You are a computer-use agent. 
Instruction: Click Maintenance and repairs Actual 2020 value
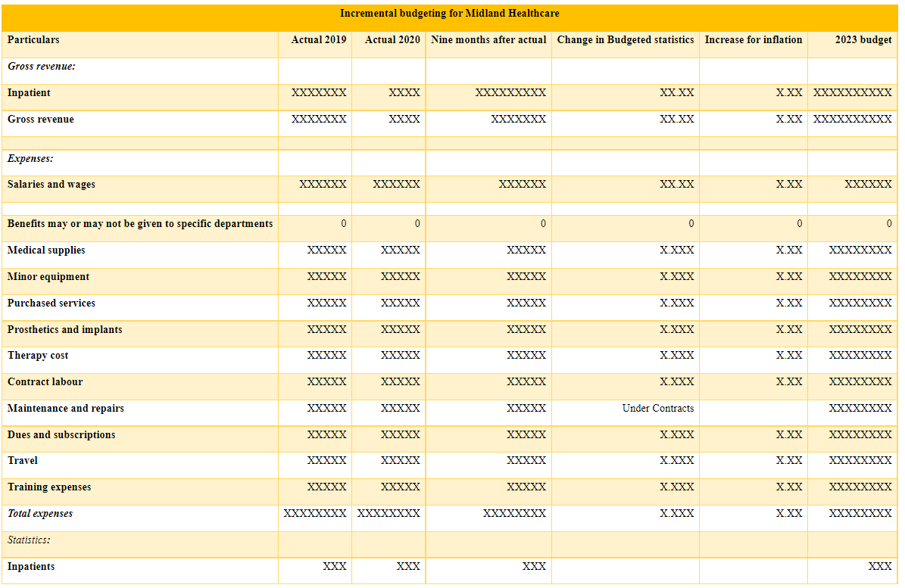401,409
